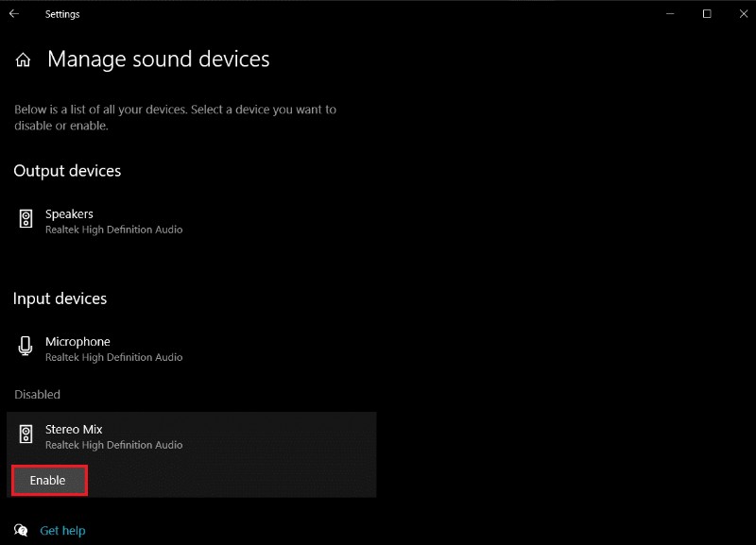Click the Disabled section label
The image size is (756, 545).
tap(36, 394)
